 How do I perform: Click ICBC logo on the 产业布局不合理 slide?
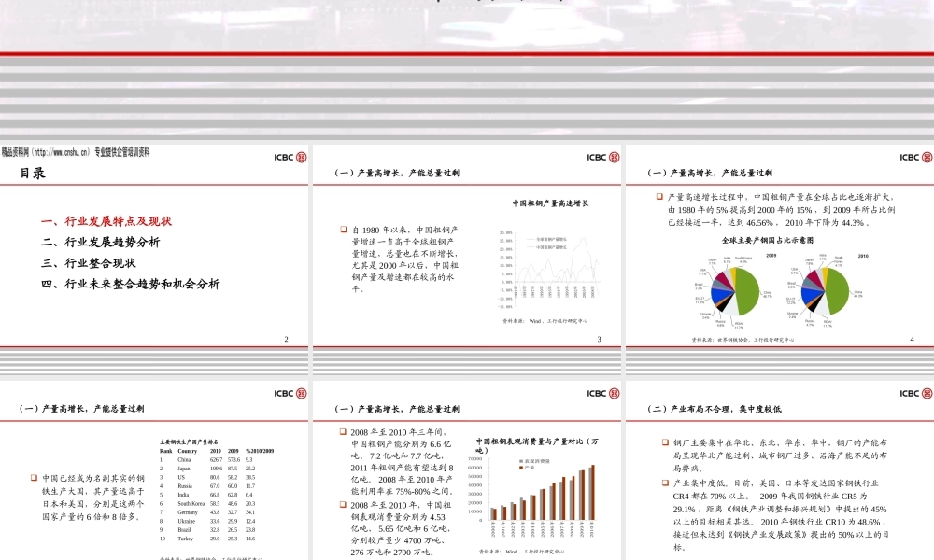(916, 393)
